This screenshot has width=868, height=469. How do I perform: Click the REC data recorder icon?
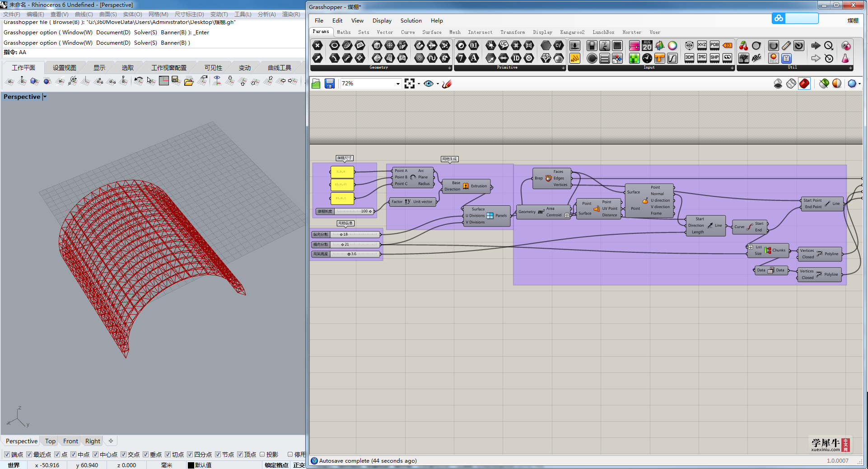tap(774, 58)
